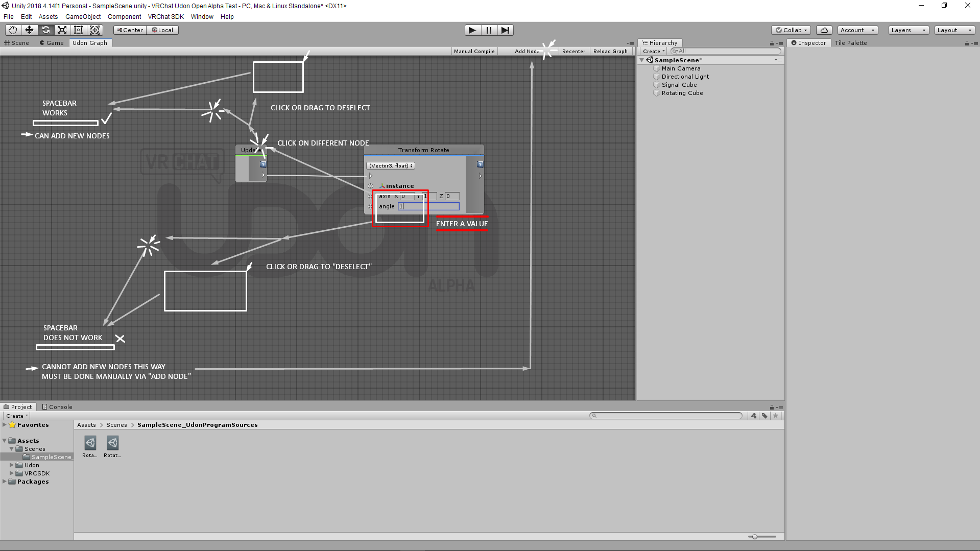Viewport: 980px width, 551px height.
Task: Select the combined Transform tool
Action: click(95, 30)
